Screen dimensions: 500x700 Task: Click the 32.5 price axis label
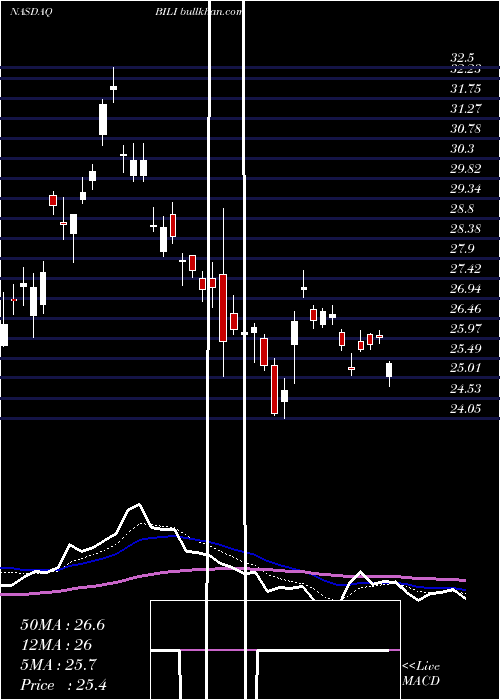tap(462, 58)
